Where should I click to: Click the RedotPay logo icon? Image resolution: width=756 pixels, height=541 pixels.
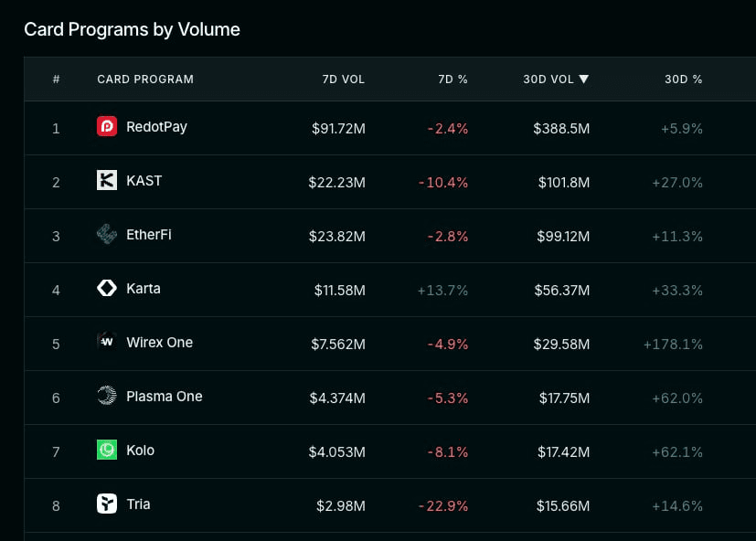(107, 126)
